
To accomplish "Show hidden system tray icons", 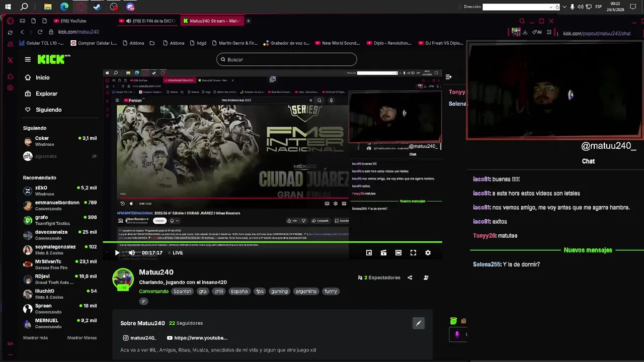I will 564,7.
